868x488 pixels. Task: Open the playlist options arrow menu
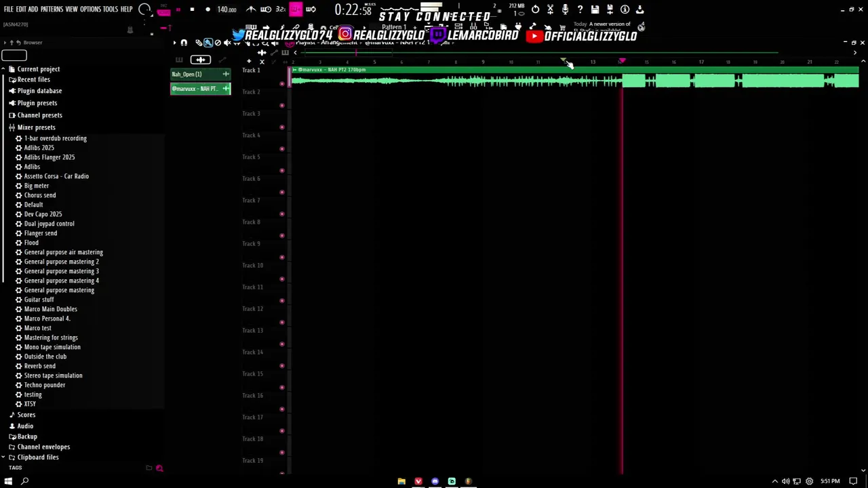(174, 43)
